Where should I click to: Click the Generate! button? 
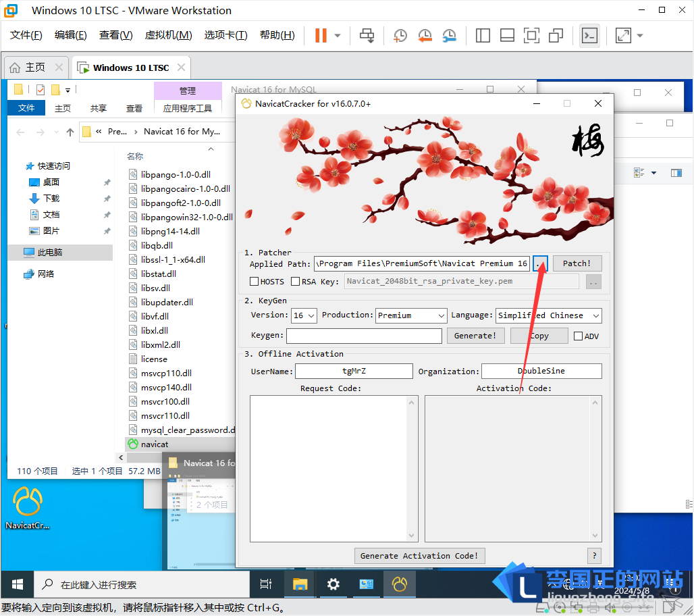(475, 336)
